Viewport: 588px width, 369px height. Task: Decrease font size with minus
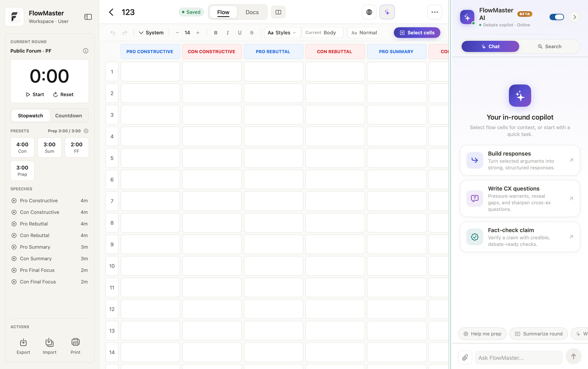(178, 33)
